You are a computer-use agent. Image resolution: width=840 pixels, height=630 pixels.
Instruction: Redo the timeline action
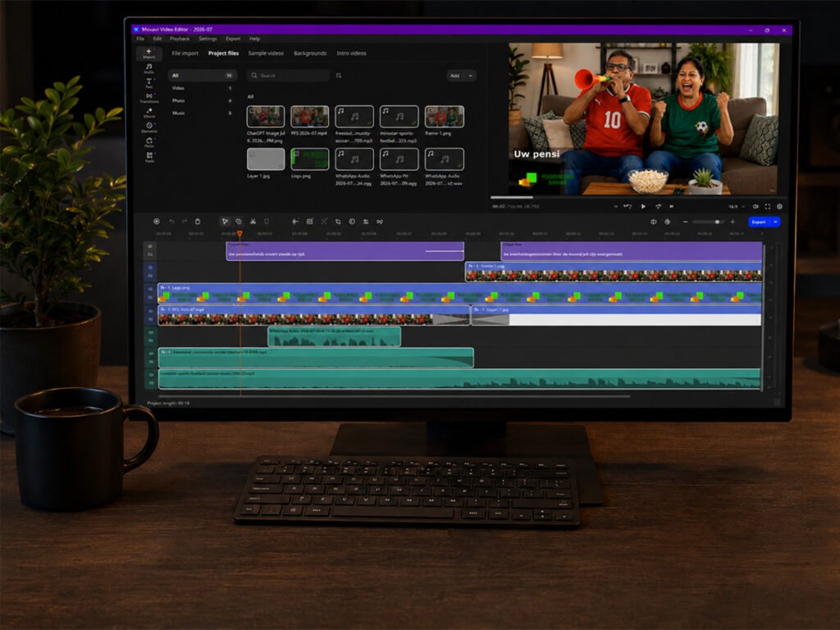(x=185, y=221)
